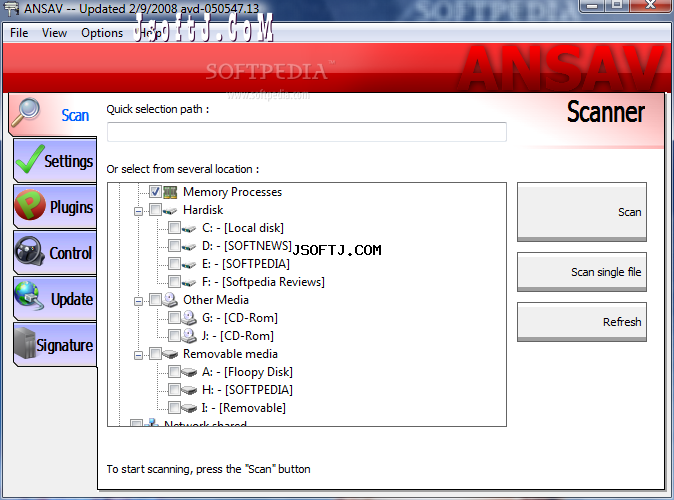Select the I: - [Removable] row
This screenshot has width=674, height=500.
(x=243, y=408)
